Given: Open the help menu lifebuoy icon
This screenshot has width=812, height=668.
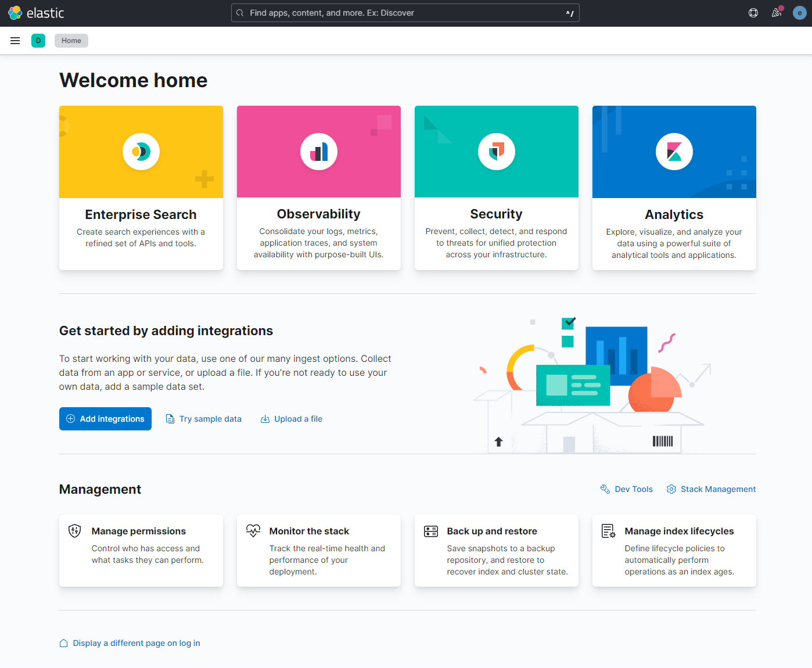Looking at the screenshot, I should click(753, 13).
